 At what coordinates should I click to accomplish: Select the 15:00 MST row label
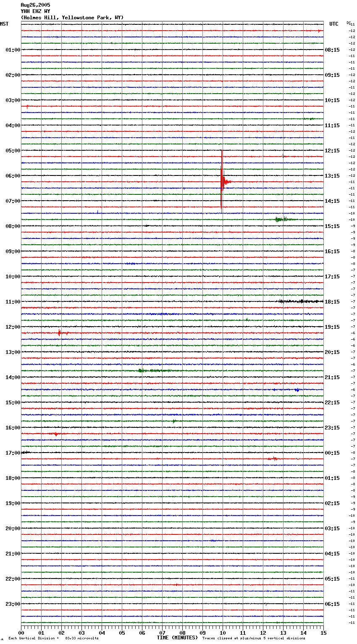coord(13,403)
